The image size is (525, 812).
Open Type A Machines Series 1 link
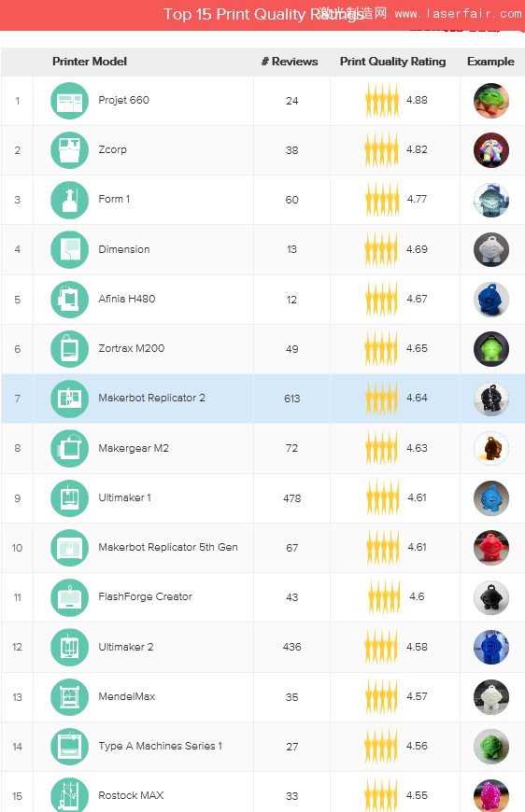(x=160, y=746)
